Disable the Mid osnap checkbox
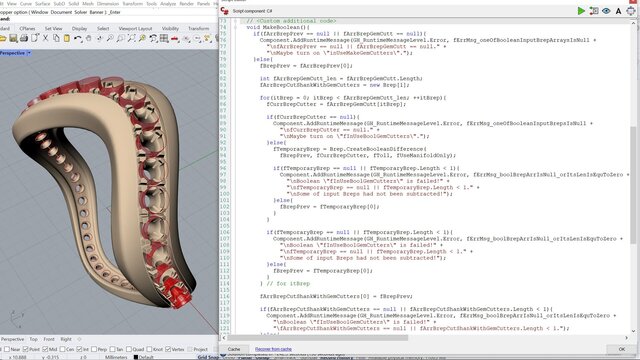This screenshot has height=360, width=640. click(x=45, y=349)
